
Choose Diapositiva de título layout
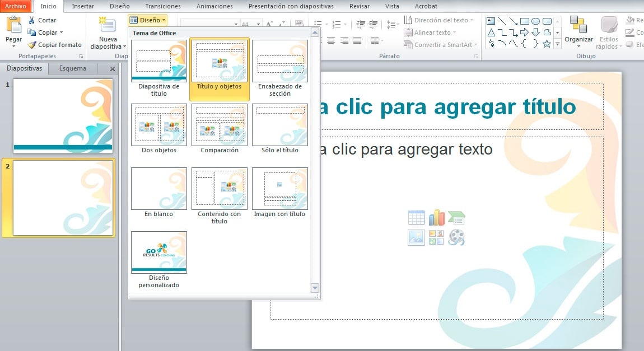pyautogui.click(x=159, y=68)
